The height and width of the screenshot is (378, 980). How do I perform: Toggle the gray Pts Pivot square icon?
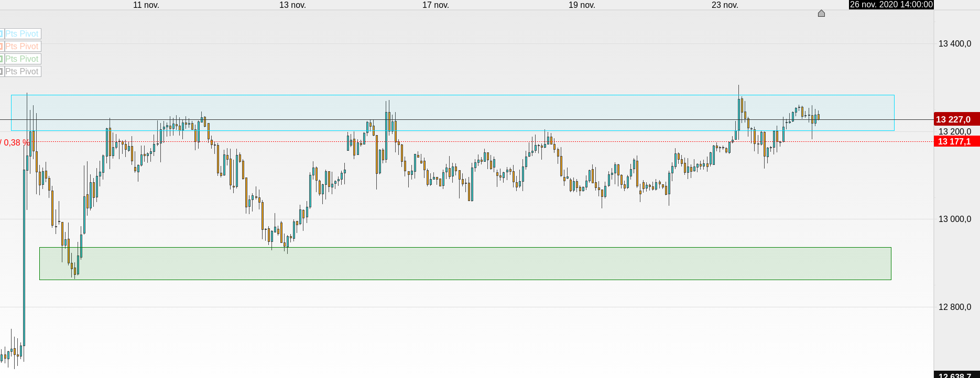pos(2,72)
